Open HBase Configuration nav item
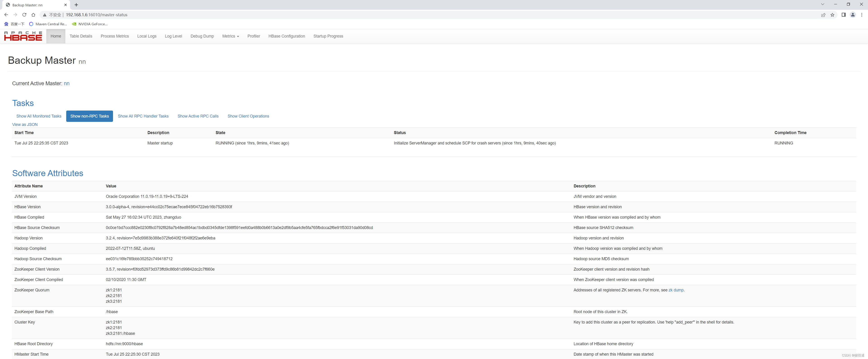The height and width of the screenshot is (359, 868). 286,36
